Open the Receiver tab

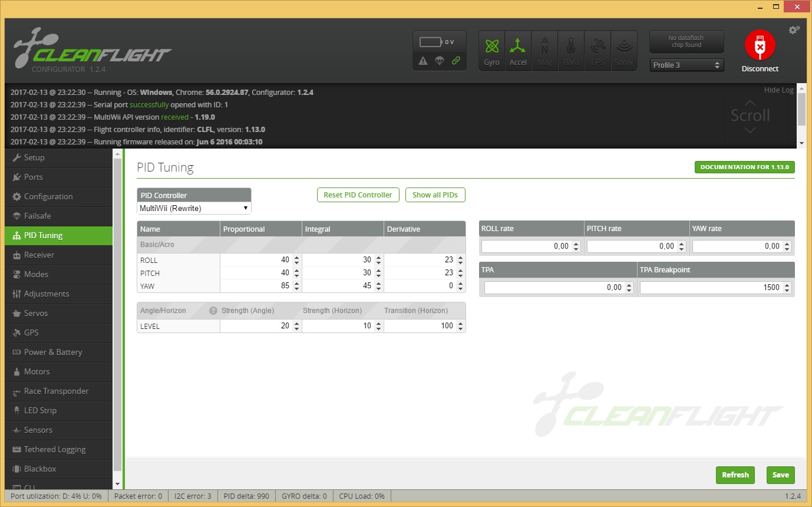point(58,255)
